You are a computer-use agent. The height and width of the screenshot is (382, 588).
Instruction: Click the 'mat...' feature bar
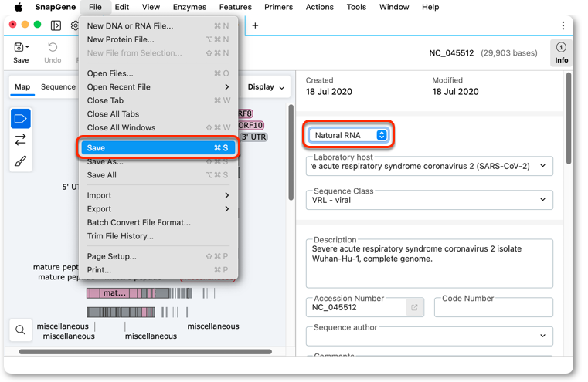115,293
